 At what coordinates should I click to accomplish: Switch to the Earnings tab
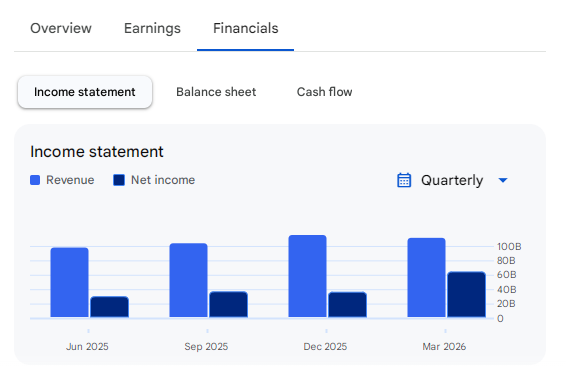(x=152, y=28)
